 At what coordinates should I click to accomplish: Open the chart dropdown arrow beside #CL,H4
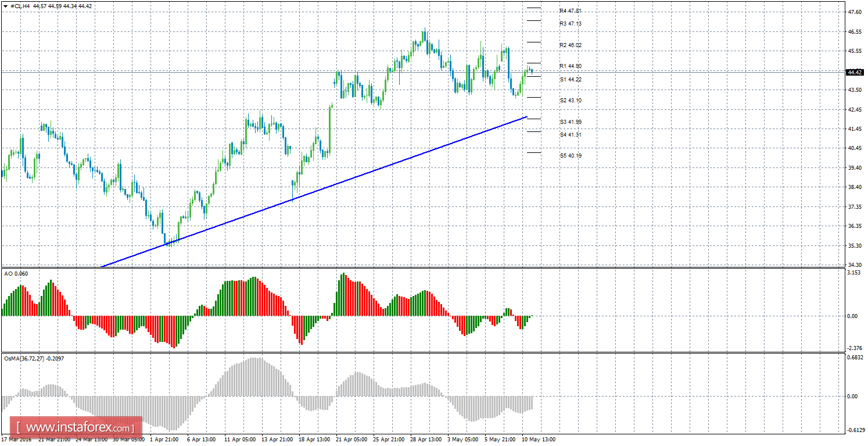(5, 6)
